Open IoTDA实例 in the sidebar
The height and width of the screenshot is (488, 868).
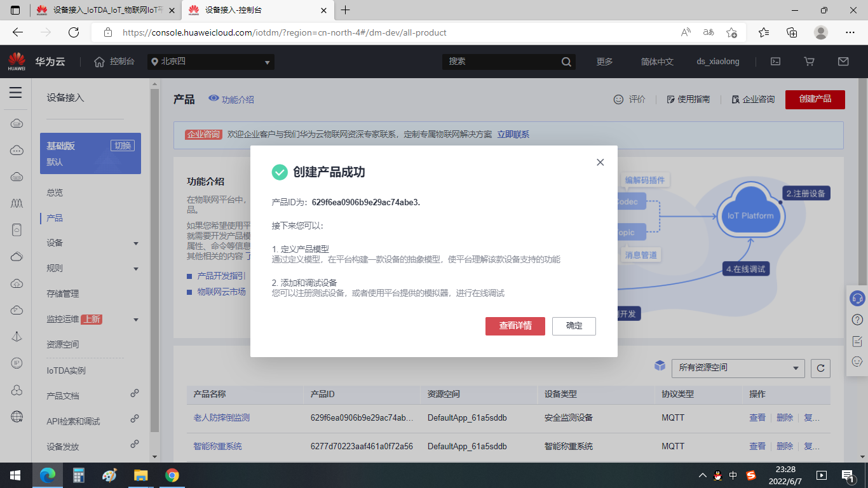66,370
